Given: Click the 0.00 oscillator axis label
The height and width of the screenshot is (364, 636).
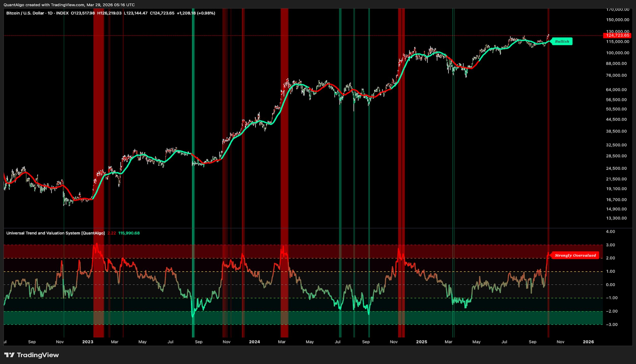Looking at the screenshot, I should pos(610,285).
